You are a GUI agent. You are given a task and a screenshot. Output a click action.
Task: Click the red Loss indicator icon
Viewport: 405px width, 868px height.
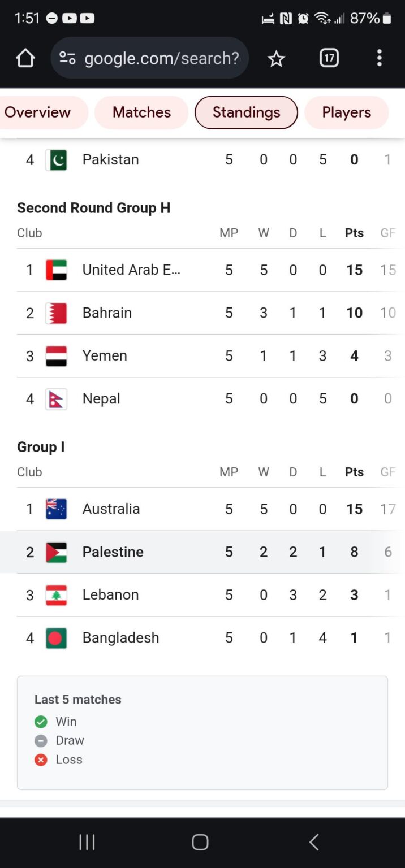coord(40,759)
